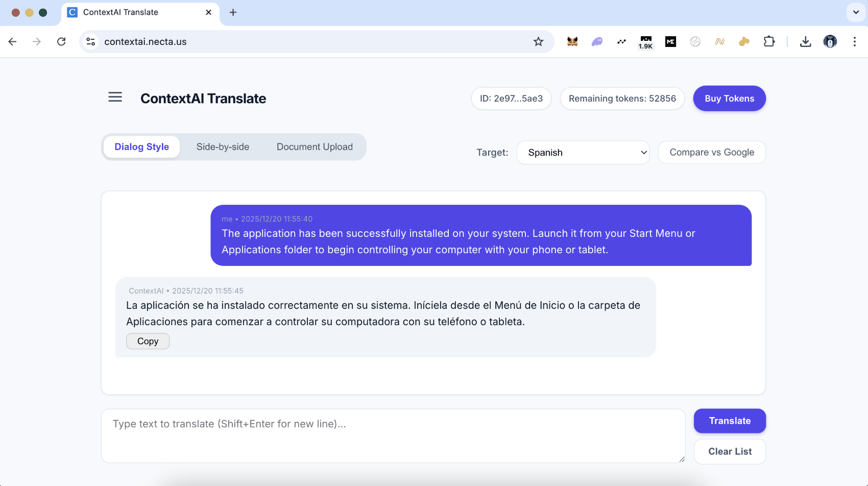Viewport: 868px width, 486px height.
Task: Open the Spanish target language dropdown
Action: tap(583, 152)
